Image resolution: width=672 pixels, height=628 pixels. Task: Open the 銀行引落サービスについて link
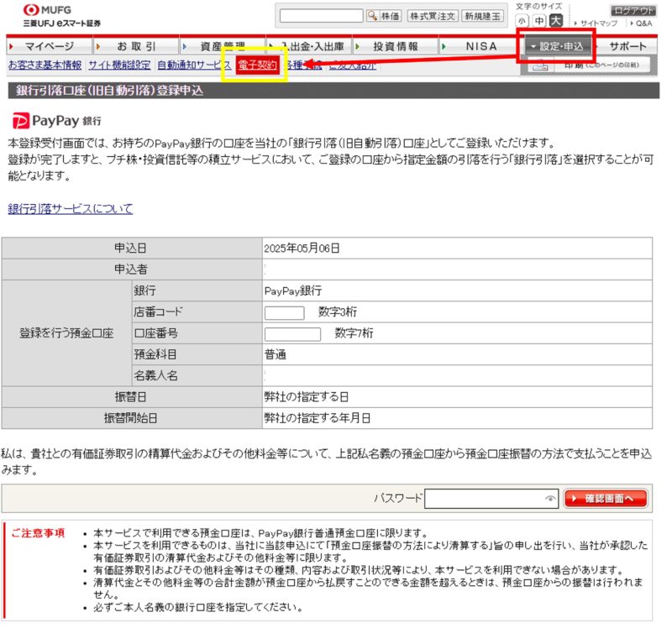pyautogui.click(x=71, y=208)
